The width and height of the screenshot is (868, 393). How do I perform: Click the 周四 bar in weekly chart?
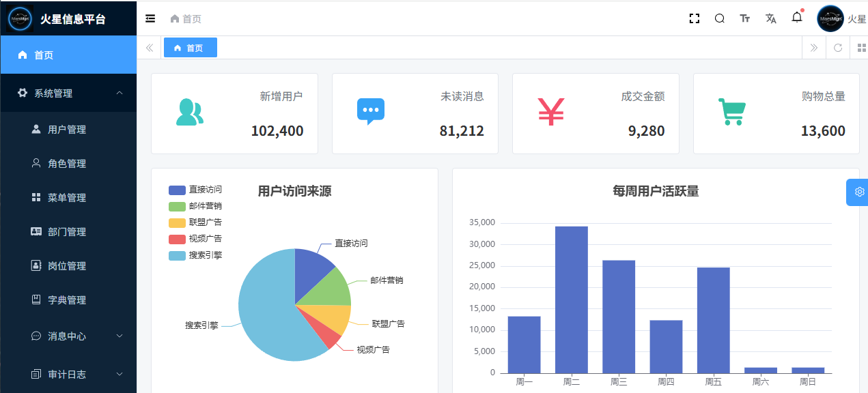click(x=666, y=347)
